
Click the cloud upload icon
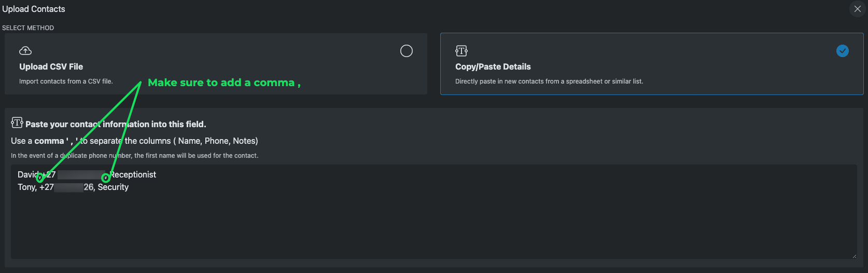[25, 50]
